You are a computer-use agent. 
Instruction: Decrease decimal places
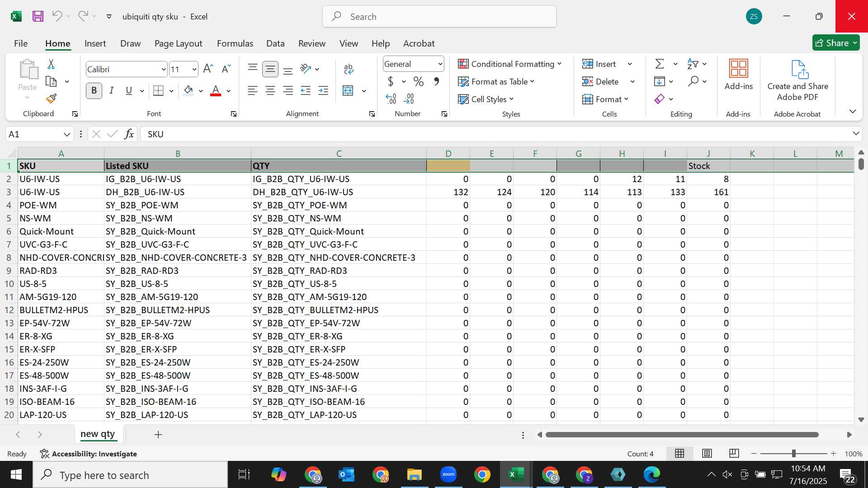[x=409, y=99]
